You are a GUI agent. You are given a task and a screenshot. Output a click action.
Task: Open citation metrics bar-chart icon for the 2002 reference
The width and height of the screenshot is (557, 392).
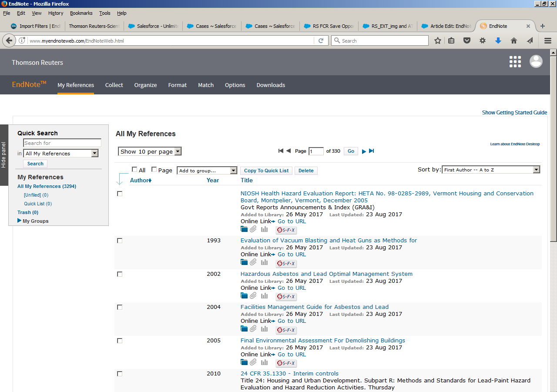pos(264,295)
